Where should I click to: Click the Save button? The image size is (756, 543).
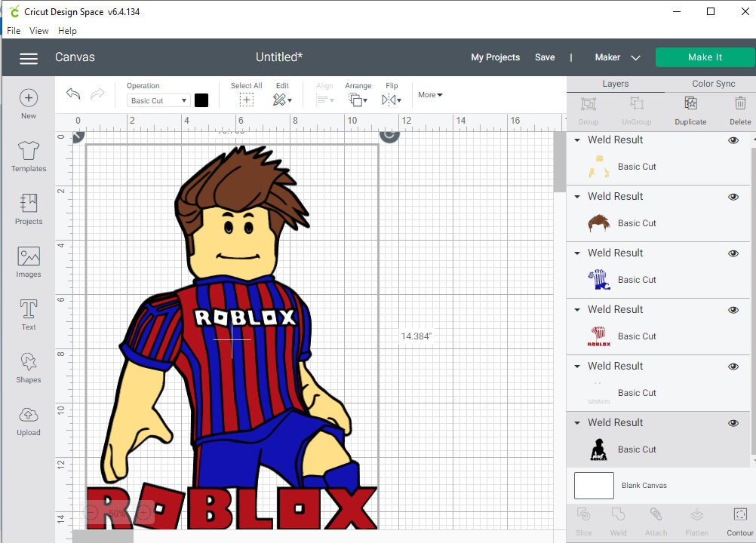point(545,57)
